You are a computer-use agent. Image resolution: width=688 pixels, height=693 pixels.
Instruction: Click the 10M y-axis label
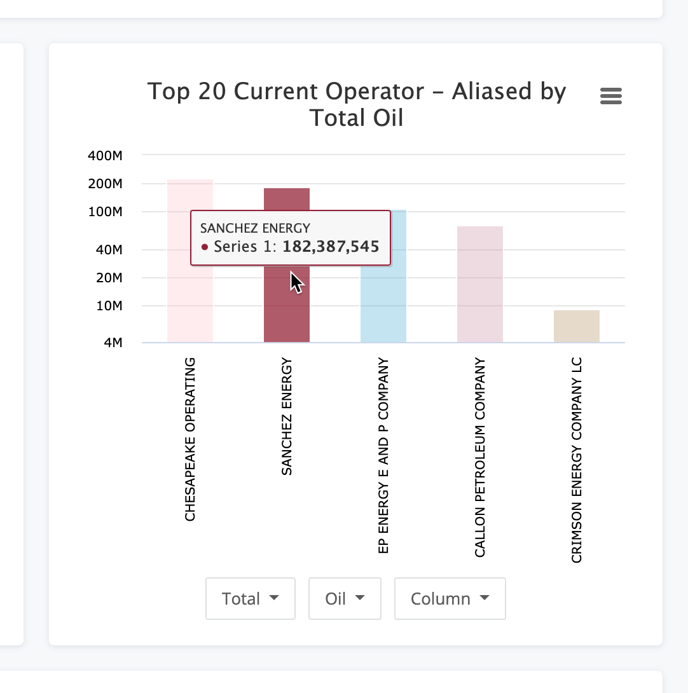(109, 306)
